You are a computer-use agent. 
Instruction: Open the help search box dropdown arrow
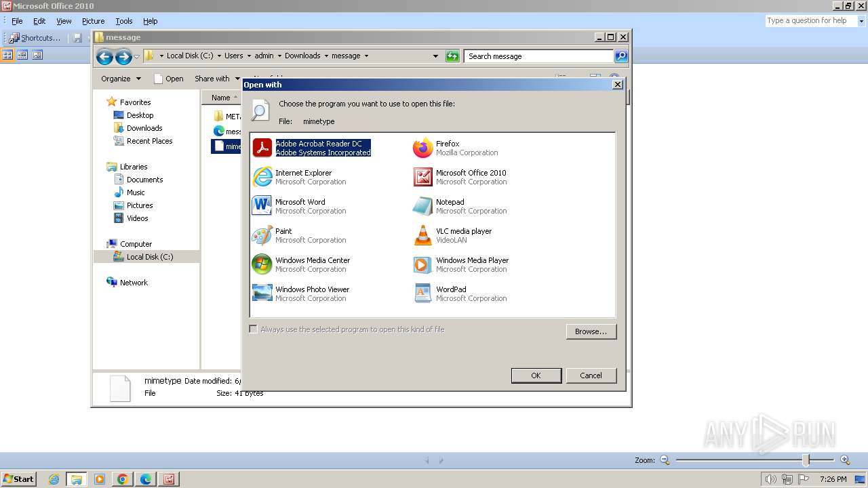point(861,21)
